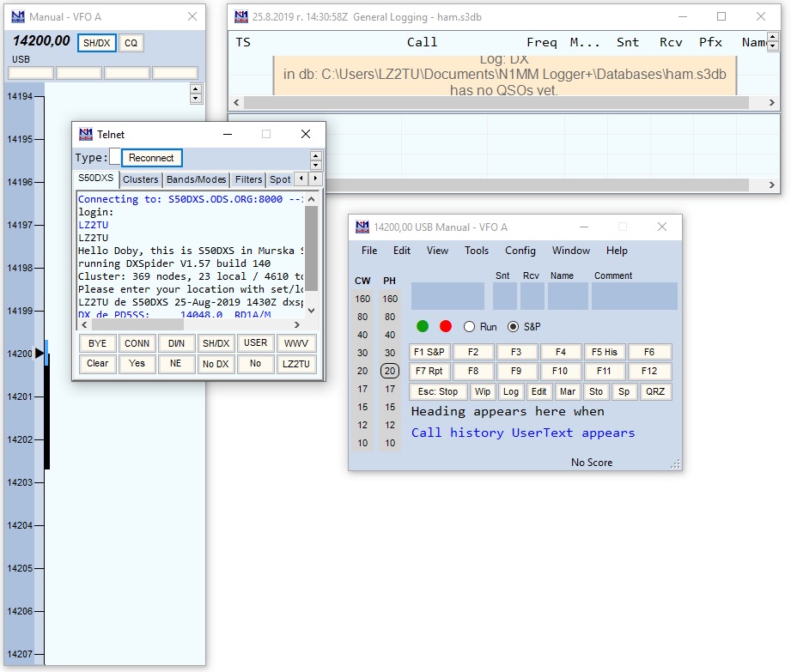This screenshot has height=672, width=791.
Task: Switch to the Bands/Modes tab
Action: point(197,179)
